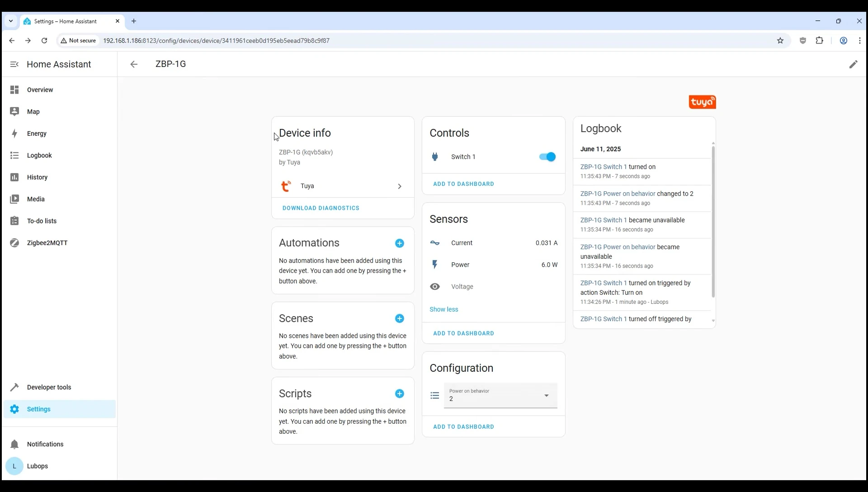This screenshot has height=492, width=868.
Task: Click the Power sensor flash icon
Action: click(x=435, y=265)
